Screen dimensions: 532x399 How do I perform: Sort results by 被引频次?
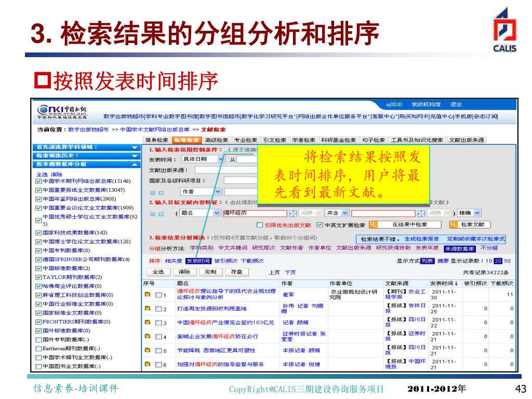tap(225, 261)
